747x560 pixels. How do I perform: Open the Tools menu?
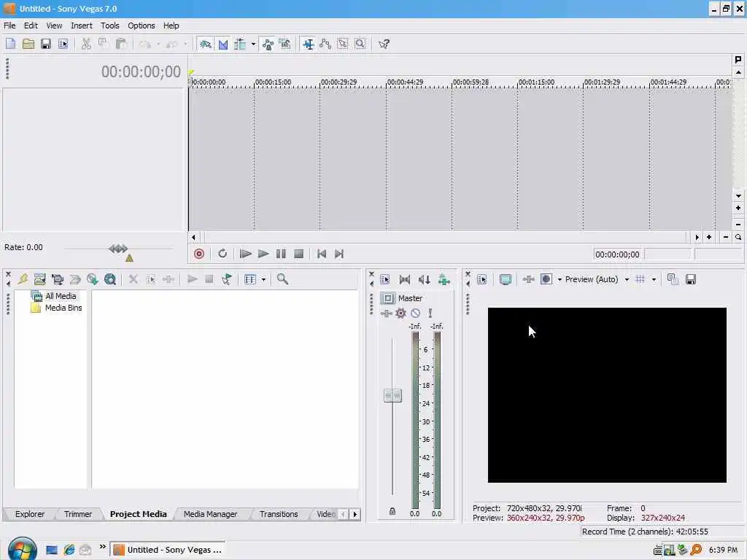(109, 26)
